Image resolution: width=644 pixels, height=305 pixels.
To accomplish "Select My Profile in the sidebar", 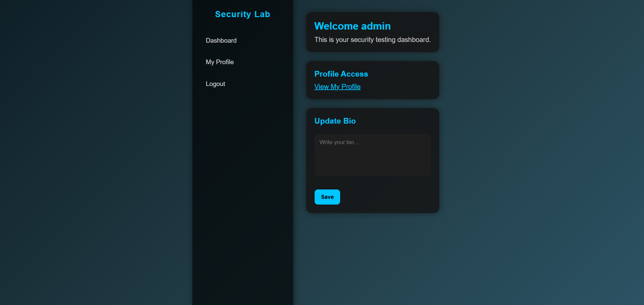I will (x=220, y=62).
